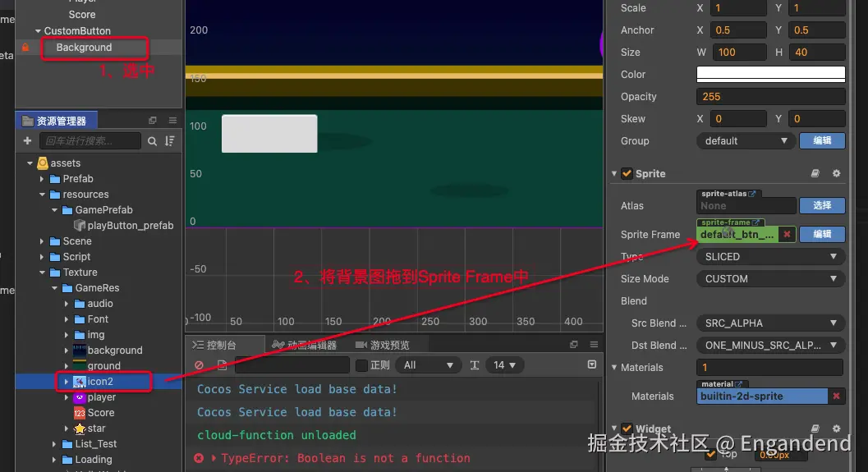Click the sprite-frame link icon
The image size is (868, 472).
[x=755, y=222]
